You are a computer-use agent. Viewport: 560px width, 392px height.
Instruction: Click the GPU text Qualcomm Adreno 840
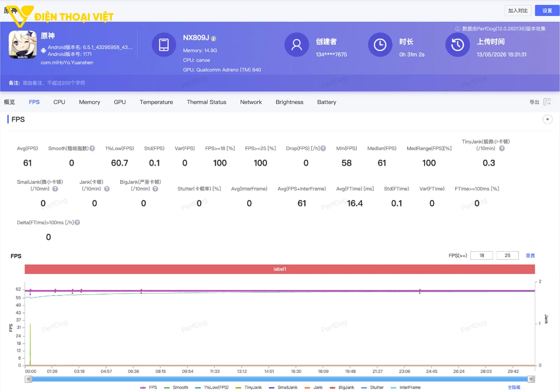click(x=222, y=70)
